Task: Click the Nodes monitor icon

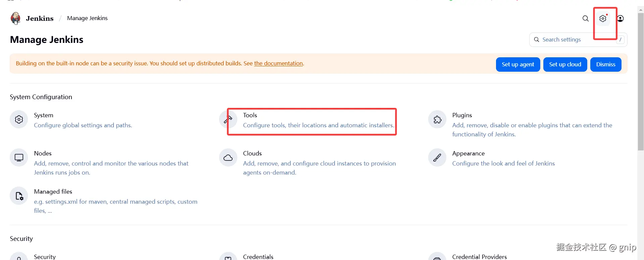Action: tap(19, 157)
